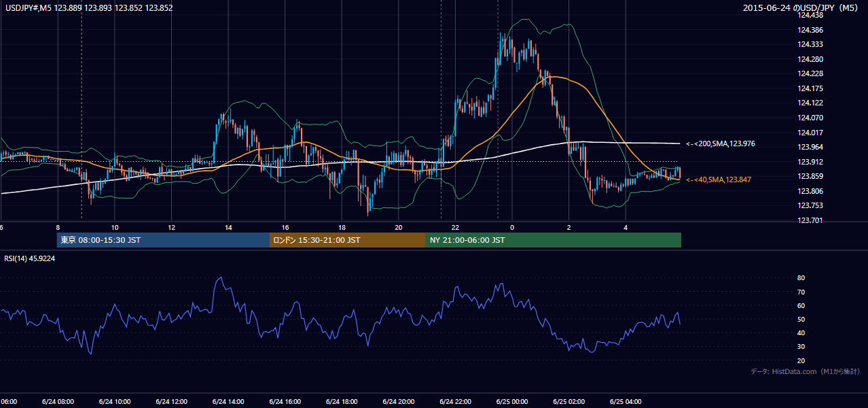
Task: Click the 6/24 12:00 time label
Action: click(171, 401)
